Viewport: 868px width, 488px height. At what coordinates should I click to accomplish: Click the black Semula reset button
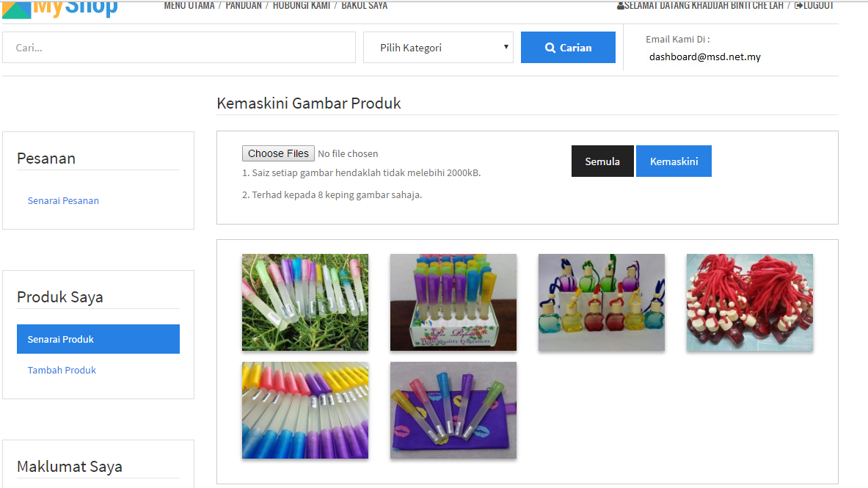coord(602,161)
